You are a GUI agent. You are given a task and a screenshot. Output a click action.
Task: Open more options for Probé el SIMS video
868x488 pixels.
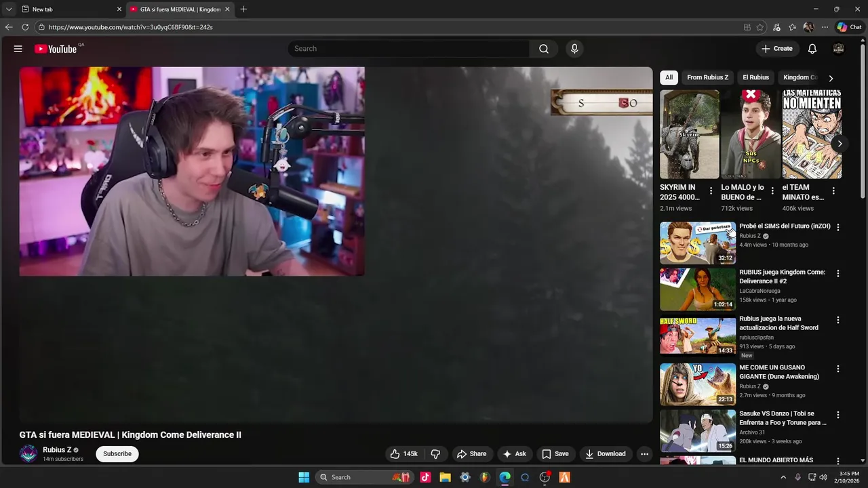point(838,227)
